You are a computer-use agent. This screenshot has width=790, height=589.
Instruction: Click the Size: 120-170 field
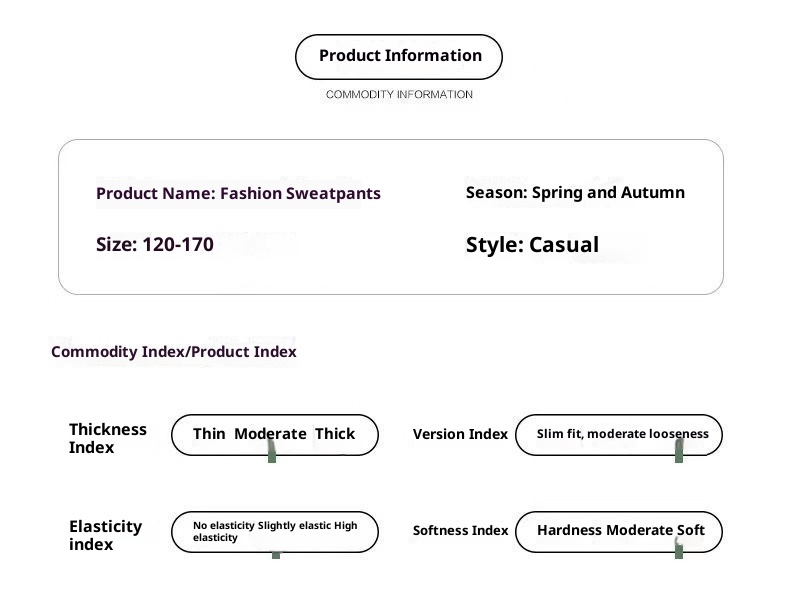point(154,244)
